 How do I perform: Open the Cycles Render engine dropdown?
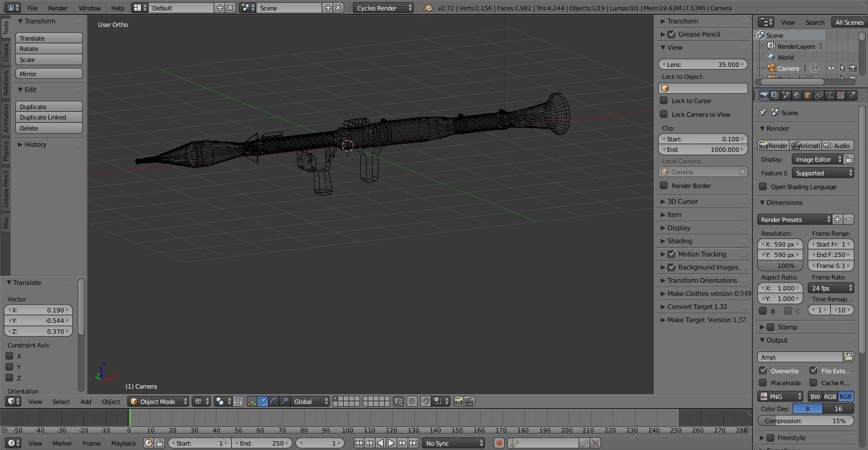[383, 8]
